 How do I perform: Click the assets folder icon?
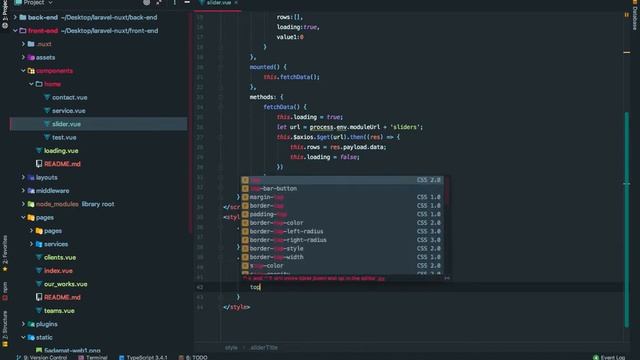click(x=31, y=58)
